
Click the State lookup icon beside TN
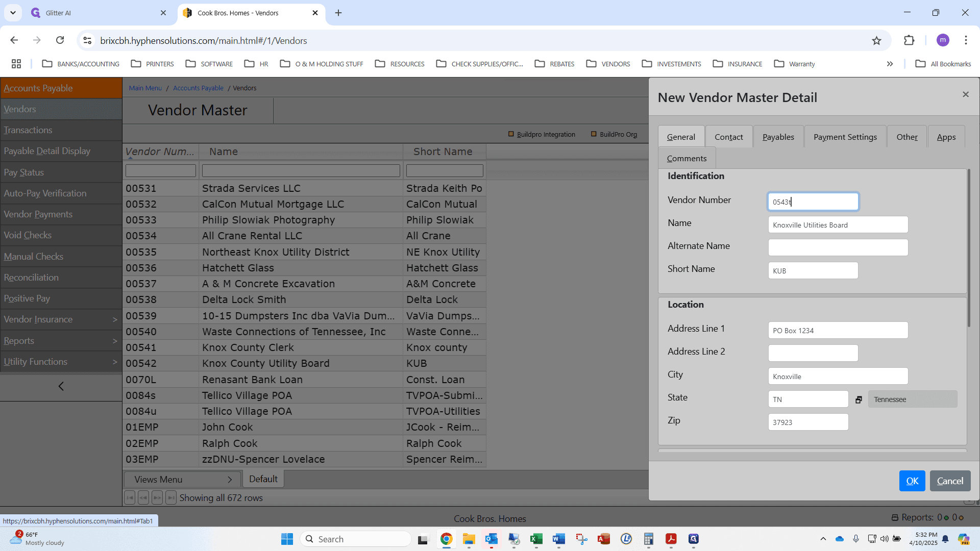click(x=859, y=399)
